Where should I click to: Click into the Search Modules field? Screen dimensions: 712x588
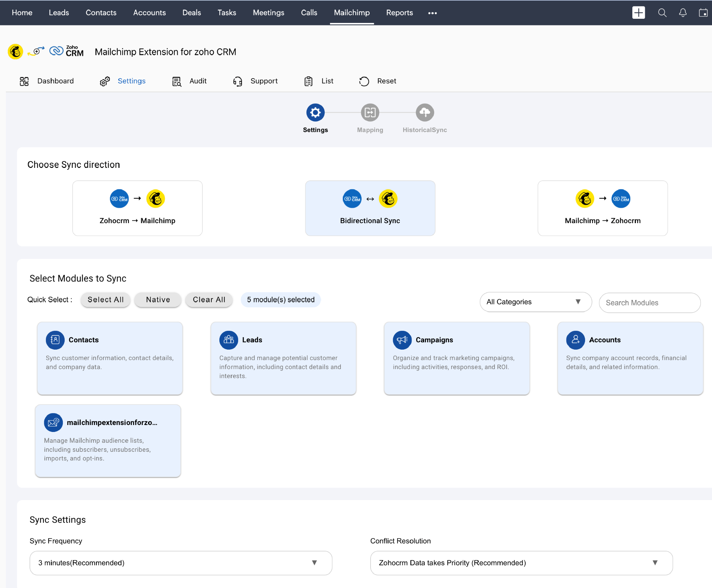[x=649, y=303]
